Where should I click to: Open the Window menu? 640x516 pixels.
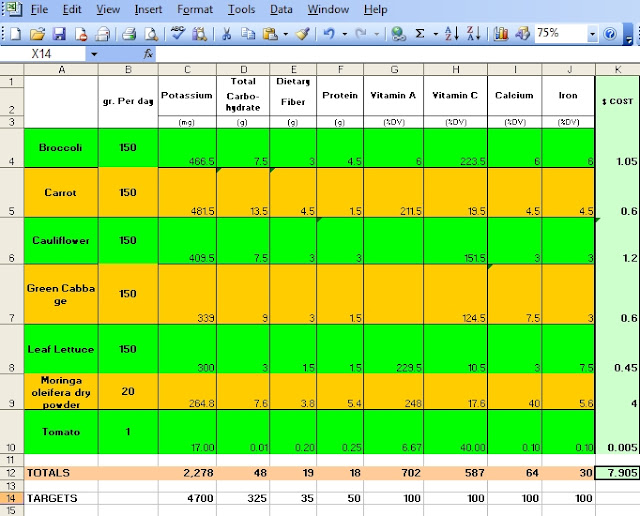328,9
